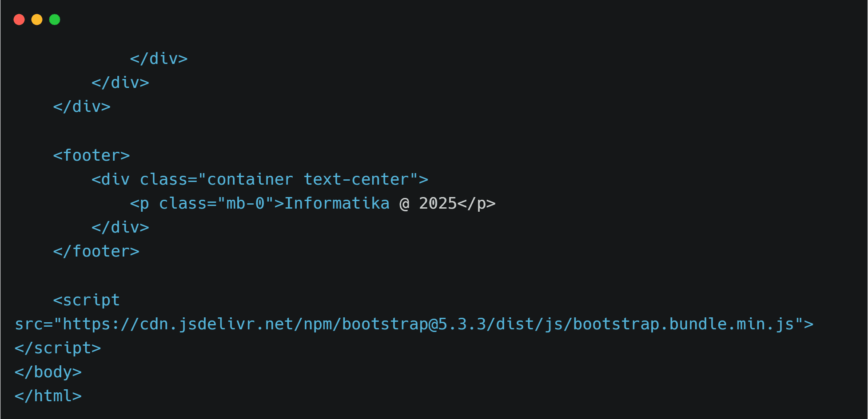Click the closing body tag

tap(48, 372)
